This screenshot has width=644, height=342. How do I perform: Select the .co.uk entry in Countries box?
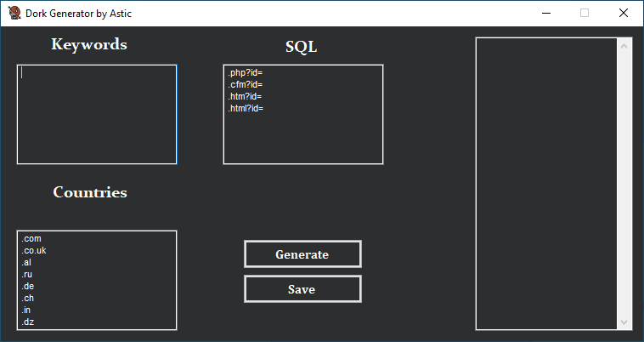[34, 250]
